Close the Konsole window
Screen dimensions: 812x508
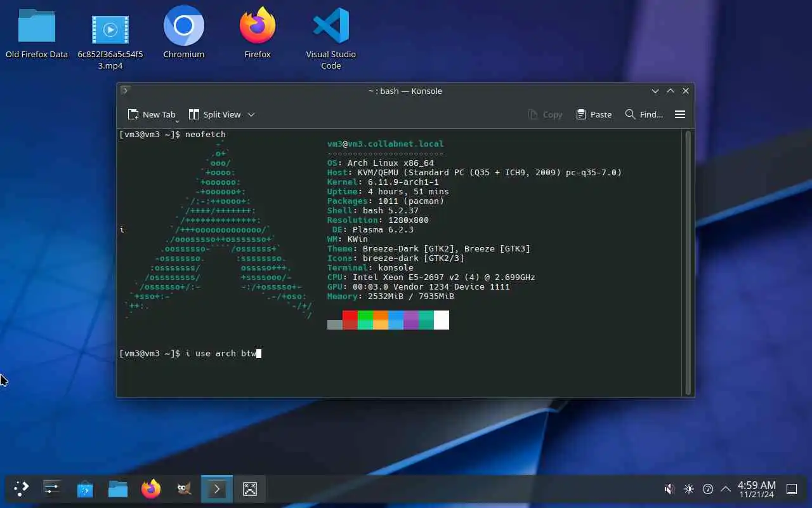pos(686,91)
